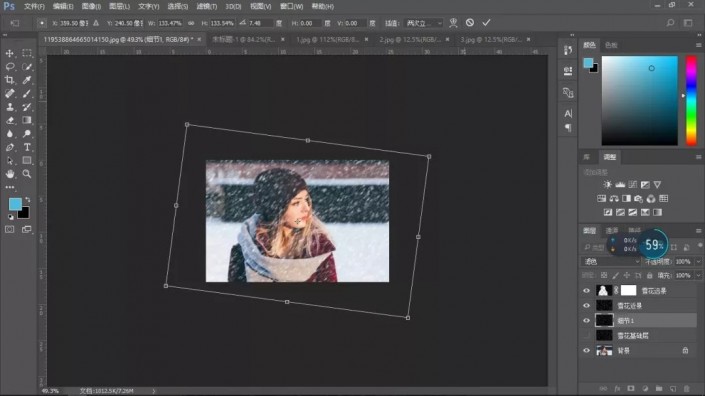Open the interpolation dropdown in options bar
Screen dimensions: 705x396
[x=424, y=23]
